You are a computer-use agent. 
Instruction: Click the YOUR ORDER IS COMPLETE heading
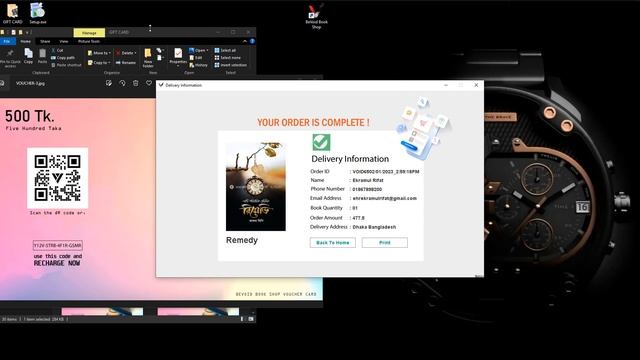pyautogui.click(x=313, y=122)
